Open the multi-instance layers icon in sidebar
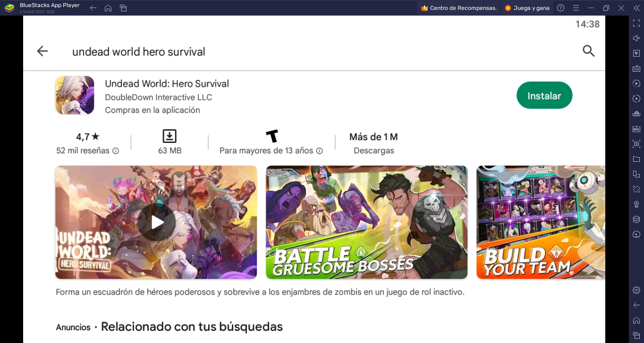 (x=636, y=219)
